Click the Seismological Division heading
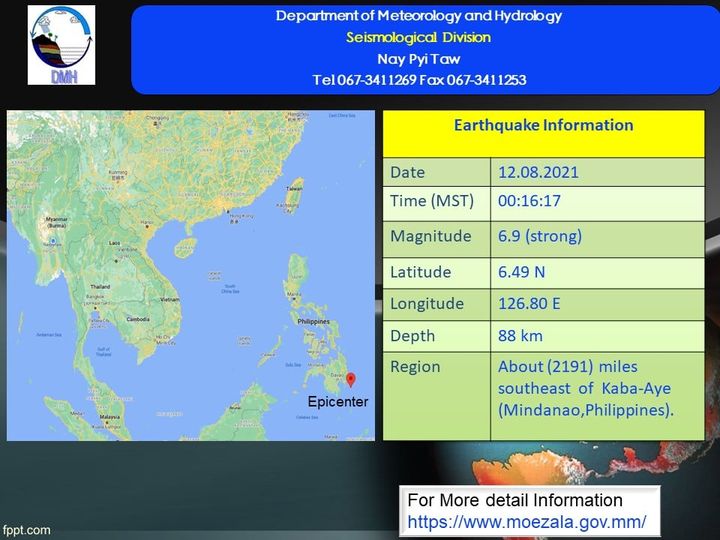Viewport: 720px width, 540px height. click(419, 37)
